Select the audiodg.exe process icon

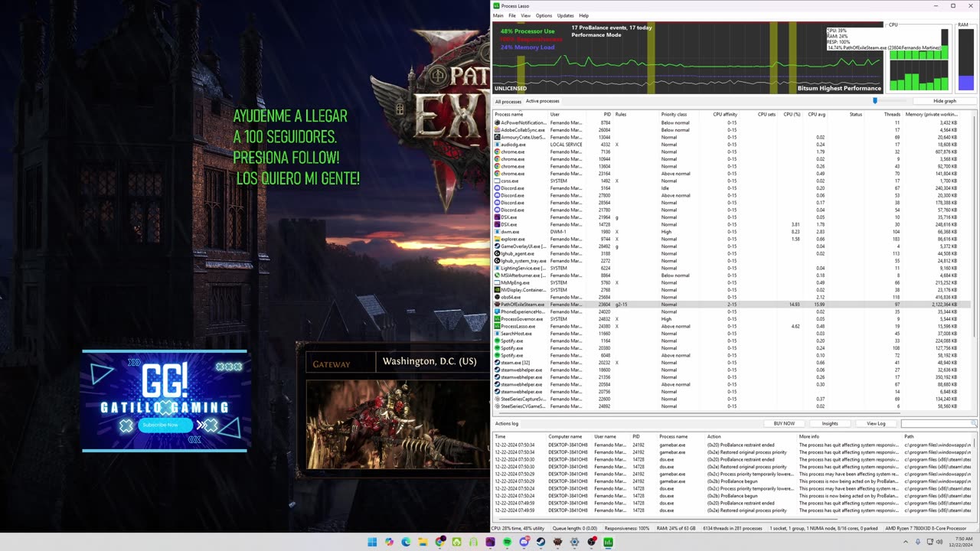(498, 145)
